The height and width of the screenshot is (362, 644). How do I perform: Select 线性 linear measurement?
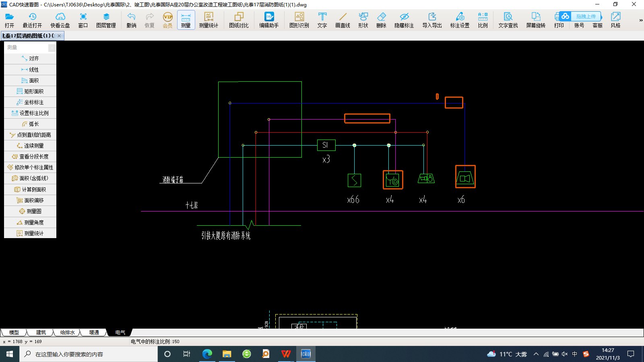(x=30, y=70)
